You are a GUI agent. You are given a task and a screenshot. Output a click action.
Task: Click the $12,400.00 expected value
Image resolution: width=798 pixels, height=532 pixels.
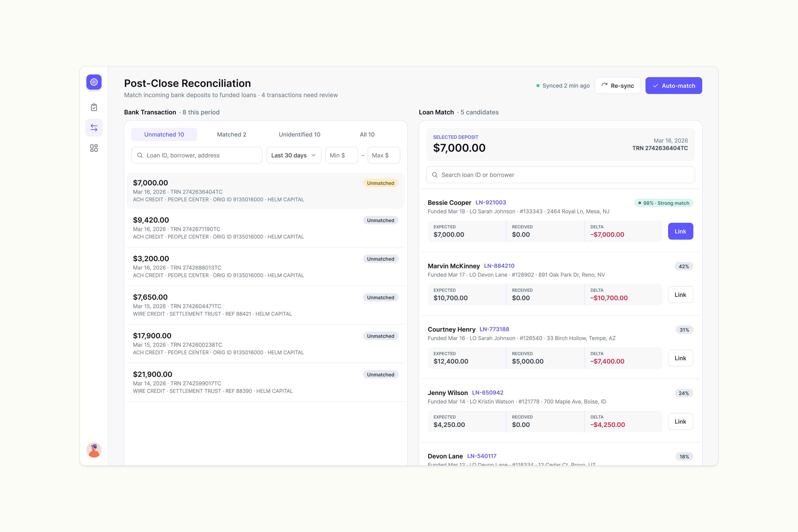pos(451,361)
